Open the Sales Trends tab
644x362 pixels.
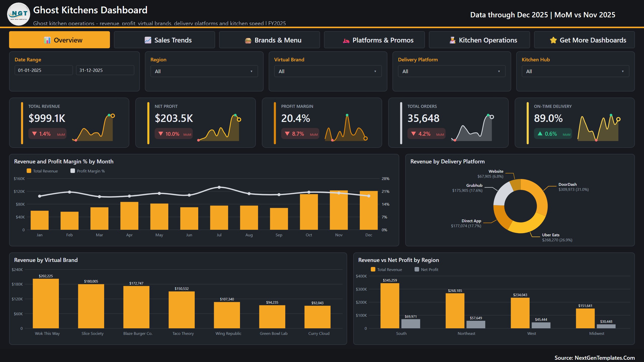[x=165, y=40]
